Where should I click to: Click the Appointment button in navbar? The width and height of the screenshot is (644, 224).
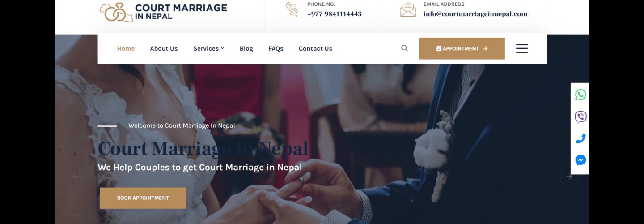(462, 48)
